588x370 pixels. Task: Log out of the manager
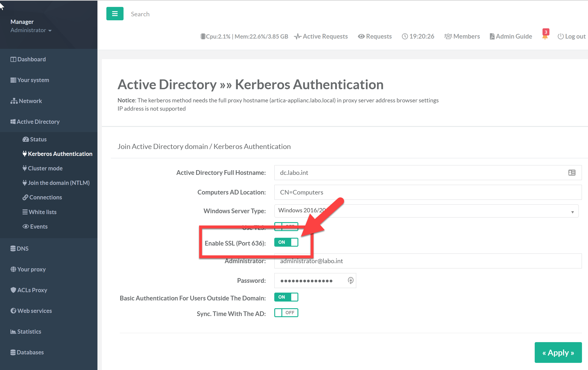[571, 36]
